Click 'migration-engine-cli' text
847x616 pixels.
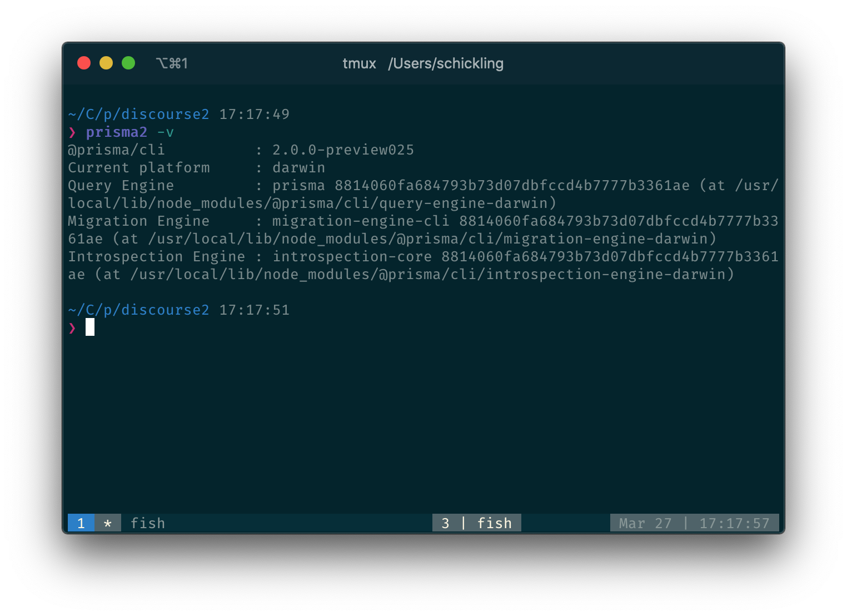point(361,221)
